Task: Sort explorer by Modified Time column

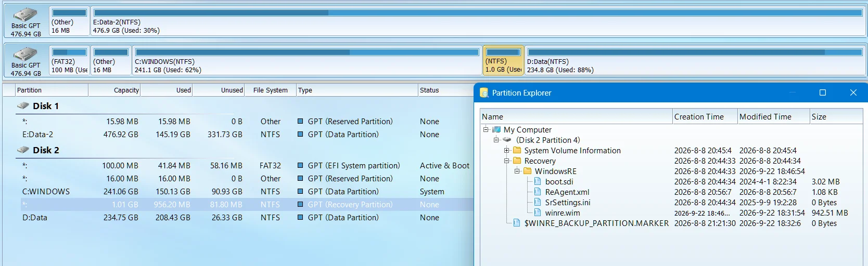Action: click(x=774, y=117)
